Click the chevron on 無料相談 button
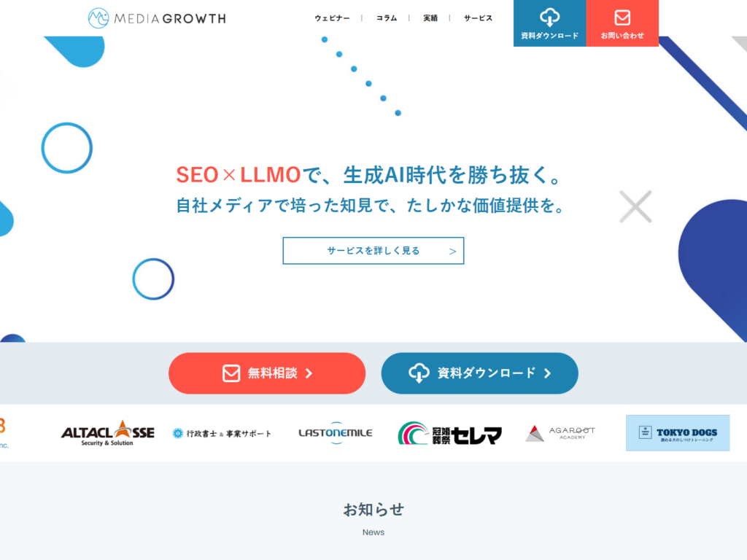This screenshot has height=560, width=747. pos(309,373)
